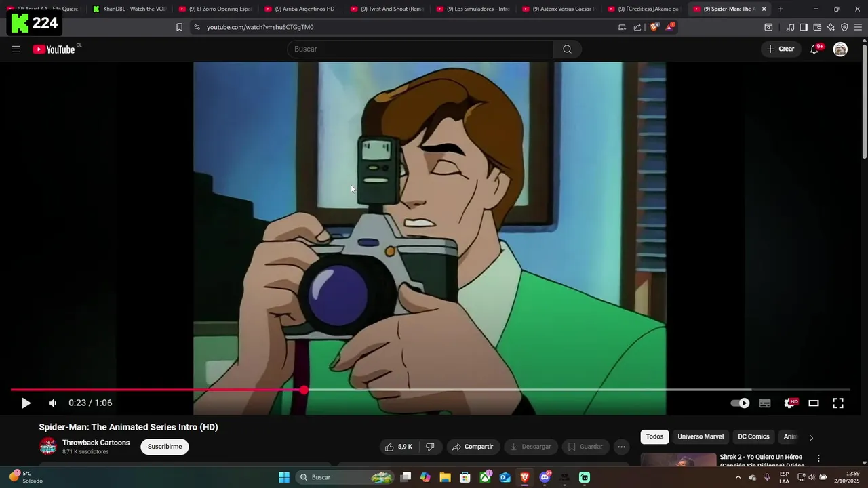Switch to the KhanDBL browser tab

[129, 9]
